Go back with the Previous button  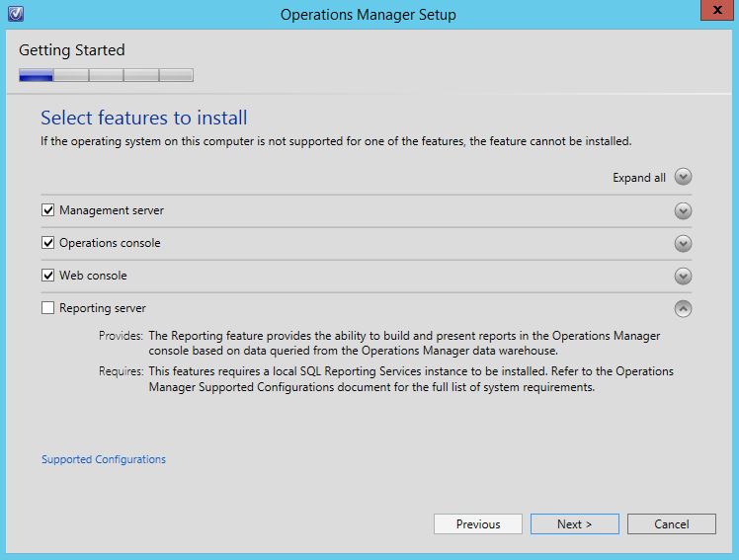(x=478, y=523)
